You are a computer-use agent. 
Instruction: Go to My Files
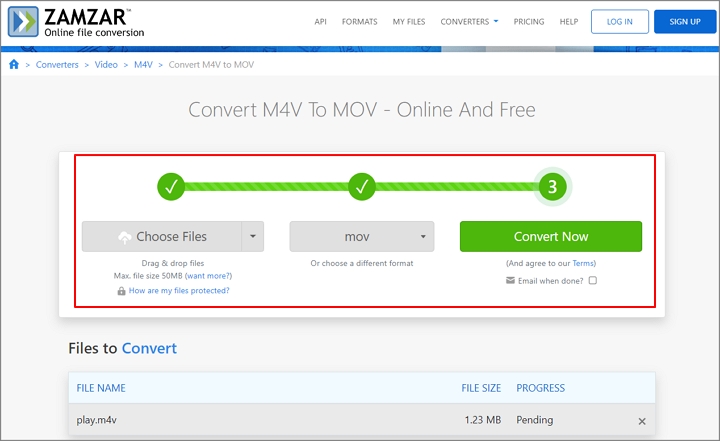409,22
